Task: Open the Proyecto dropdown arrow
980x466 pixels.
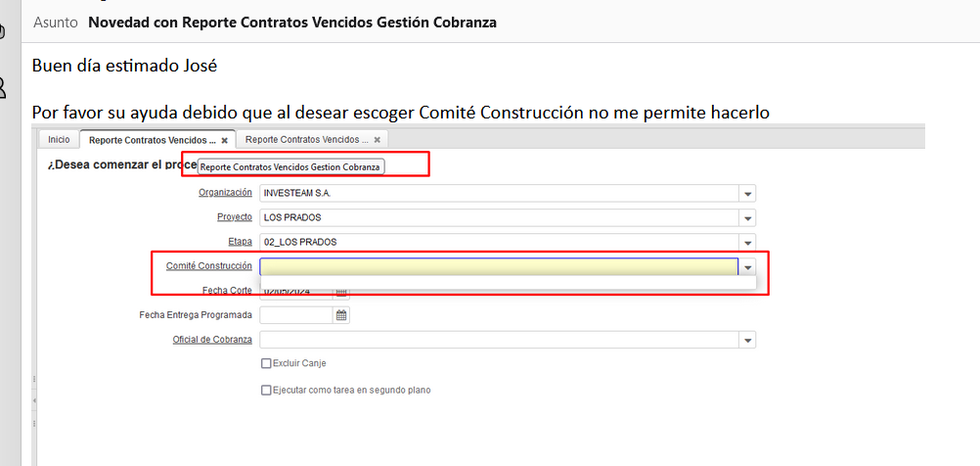Action: point(747,217)
